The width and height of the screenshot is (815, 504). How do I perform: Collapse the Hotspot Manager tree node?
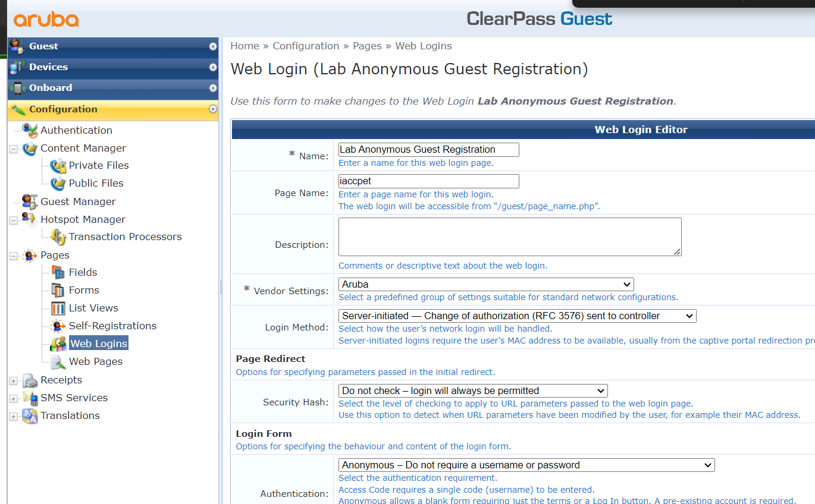(x=14, y=220)
